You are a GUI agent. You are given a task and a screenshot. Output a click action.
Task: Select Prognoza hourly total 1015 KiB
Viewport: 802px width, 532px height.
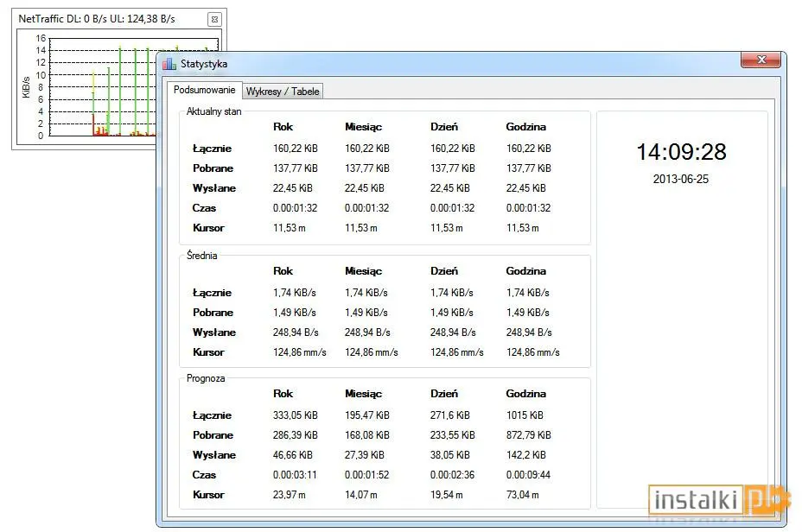[525, 415]
